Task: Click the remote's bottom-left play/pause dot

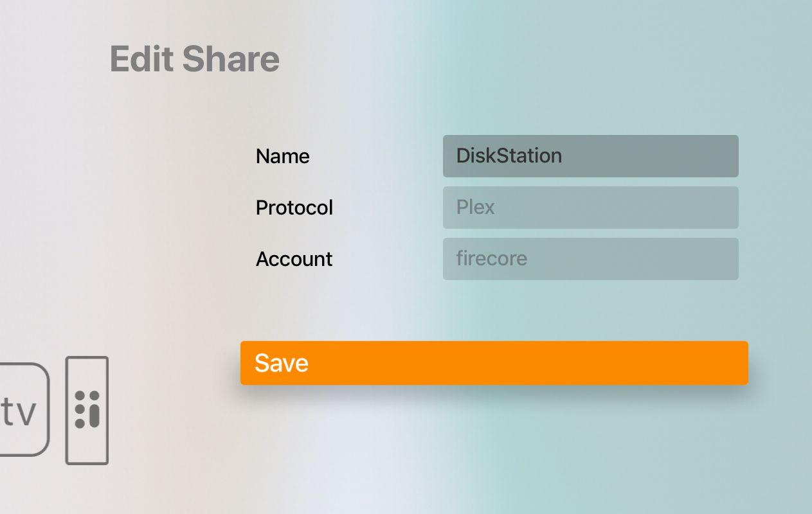Action: (x=80, y=423)
